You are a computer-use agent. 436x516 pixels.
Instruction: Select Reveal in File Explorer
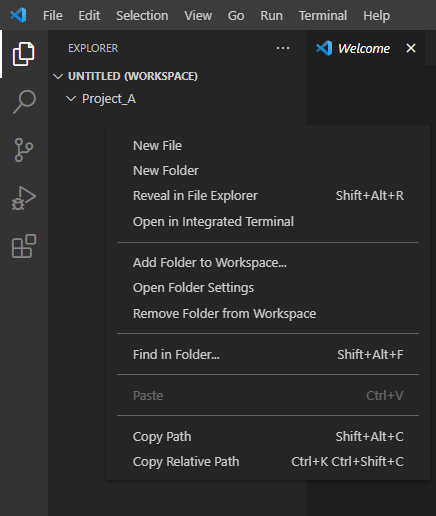click(268, 196)
